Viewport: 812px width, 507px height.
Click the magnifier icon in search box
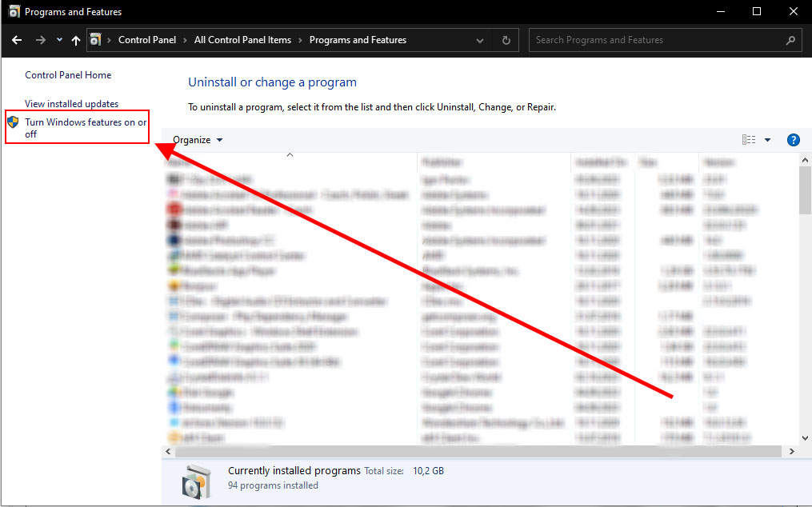(x=790, y=40)
